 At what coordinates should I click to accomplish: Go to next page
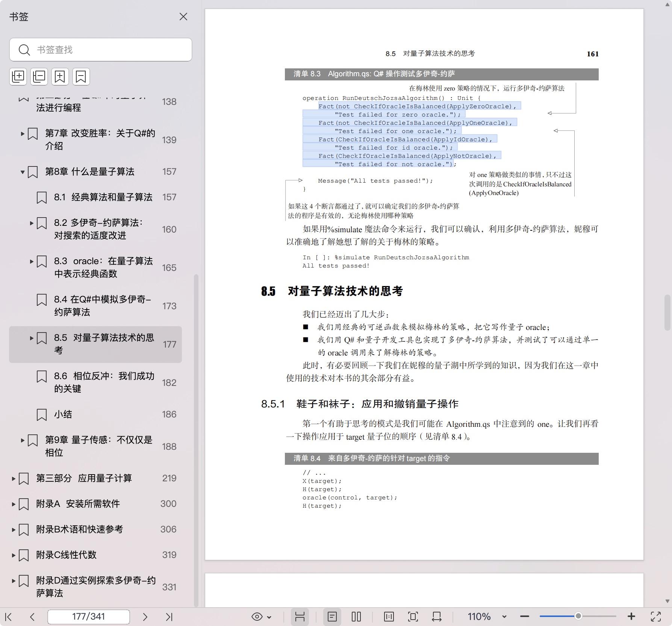[145, 617]
